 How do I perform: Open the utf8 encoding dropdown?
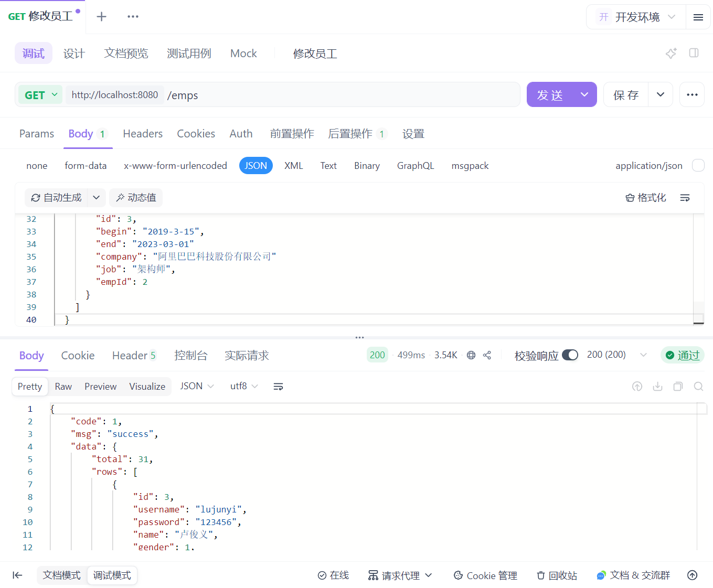point(244,386)
